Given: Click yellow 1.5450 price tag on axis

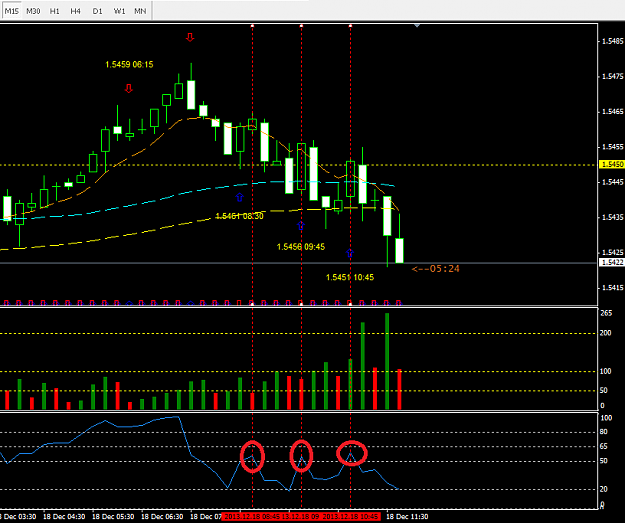Looking at the screenshot, I should [x=612, y=164].
